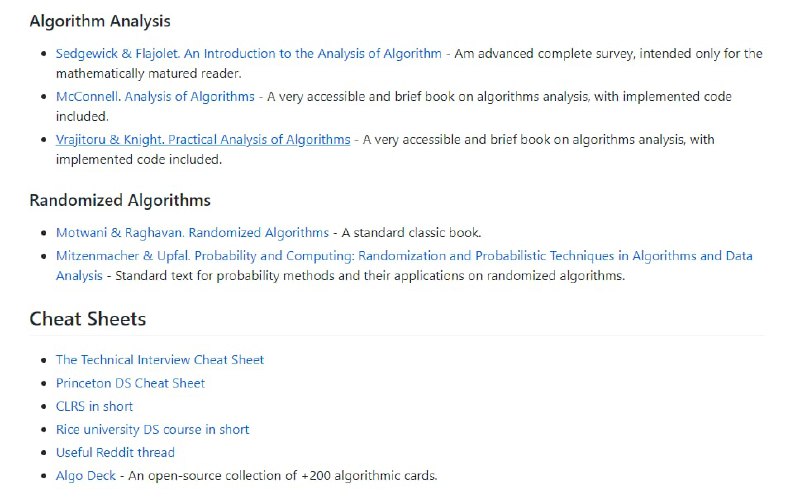
Task: Visit the Princeton DS Cheat Sheet link
Action: click(x=130, y=383)
